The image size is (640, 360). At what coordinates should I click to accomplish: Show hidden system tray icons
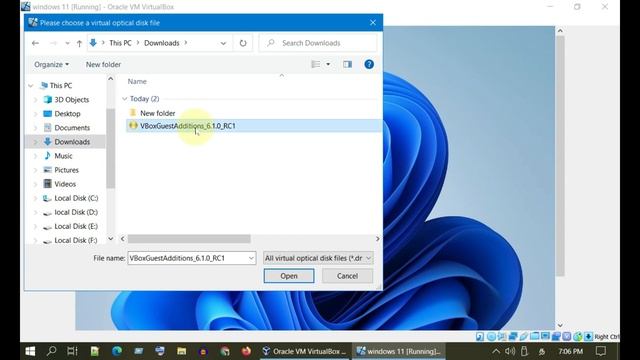pyautogui.click(x=496, y=351)
